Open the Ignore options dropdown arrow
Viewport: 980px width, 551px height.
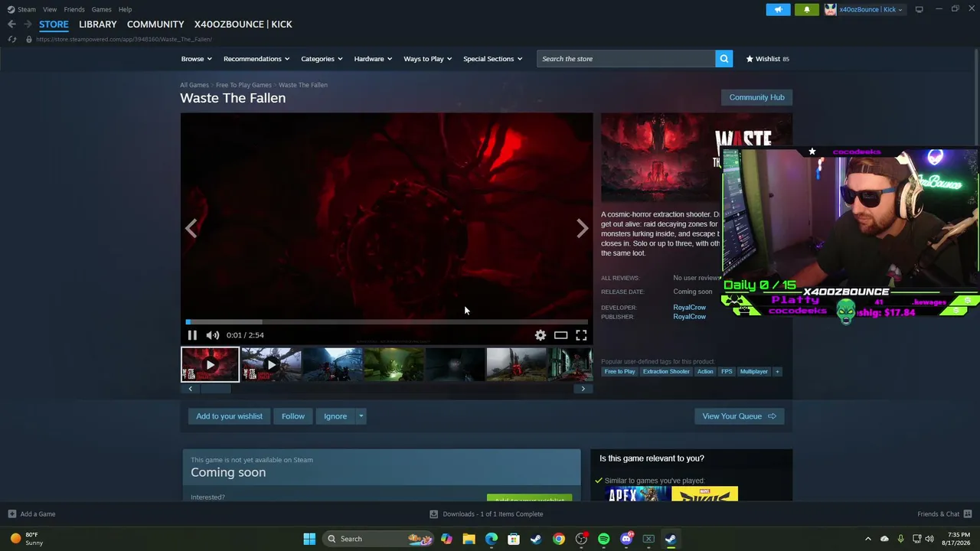(361, 416)
